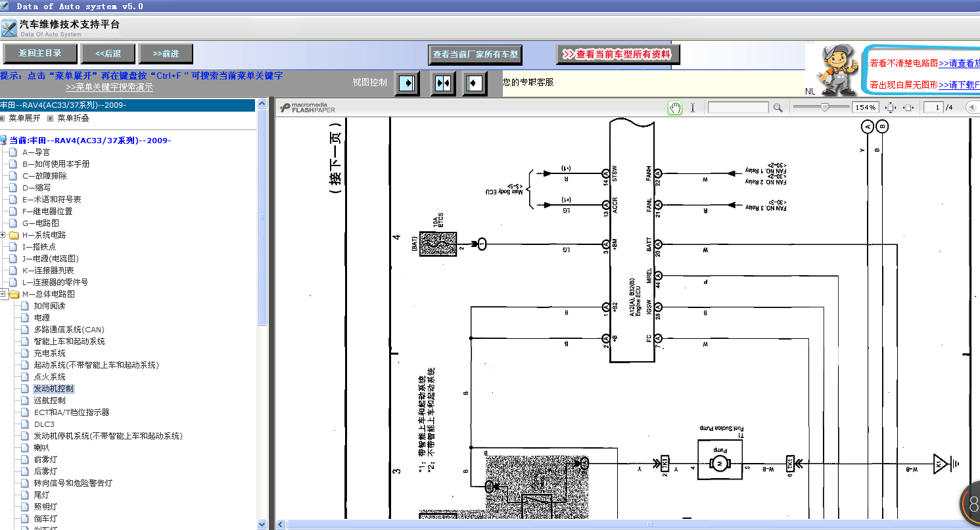Open the >>请下载 link for white screen

pyautogui.click(x=959, y=85)
